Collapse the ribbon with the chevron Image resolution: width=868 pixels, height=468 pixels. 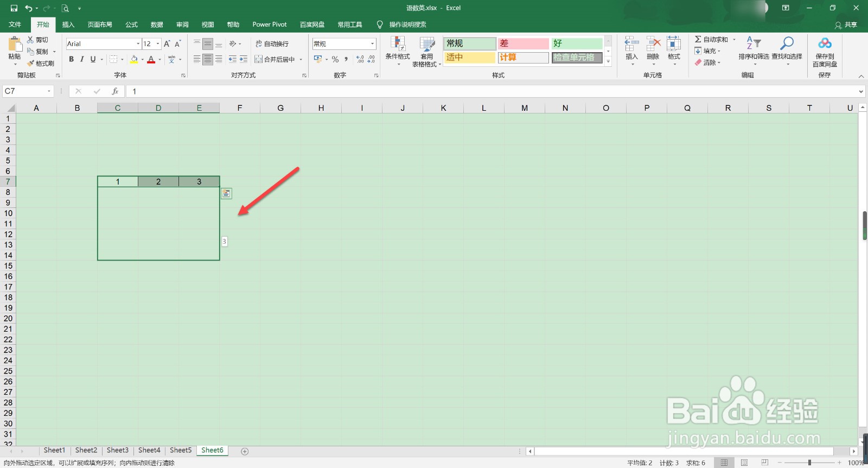coord(861,76)
